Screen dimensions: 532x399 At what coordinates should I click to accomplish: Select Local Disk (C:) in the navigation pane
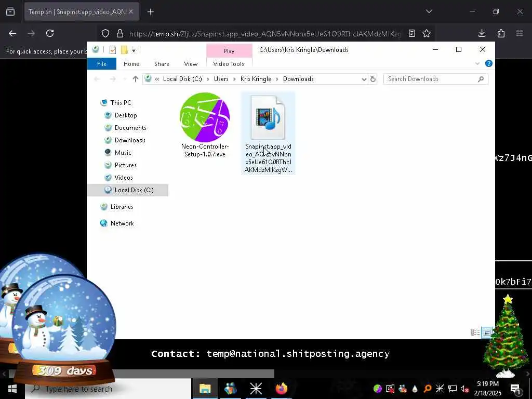tap(128, 190)
